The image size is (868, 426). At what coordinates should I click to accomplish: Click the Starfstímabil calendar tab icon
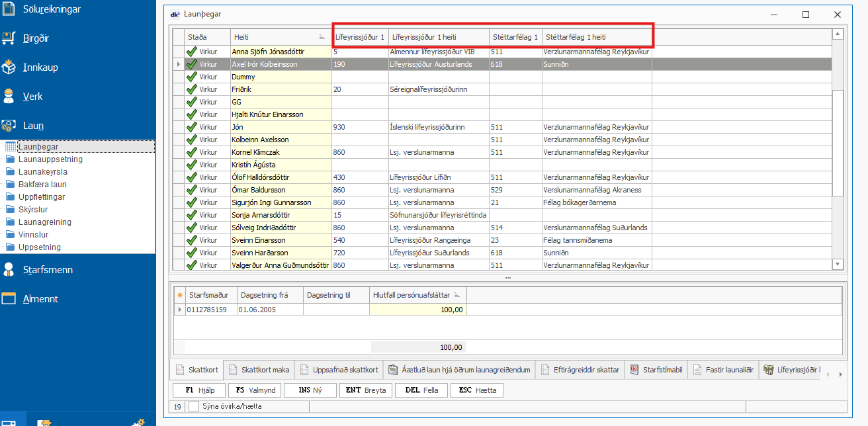click(634, 370)
